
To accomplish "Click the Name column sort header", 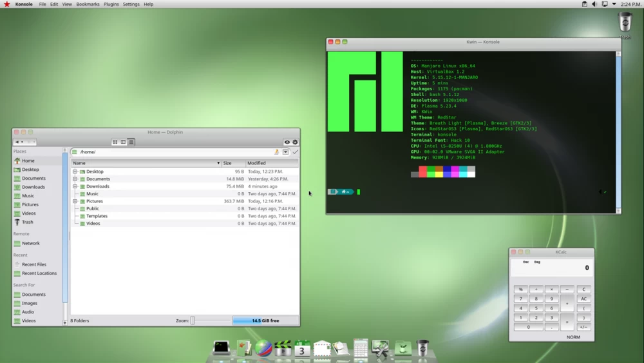I will click(146, 162).
